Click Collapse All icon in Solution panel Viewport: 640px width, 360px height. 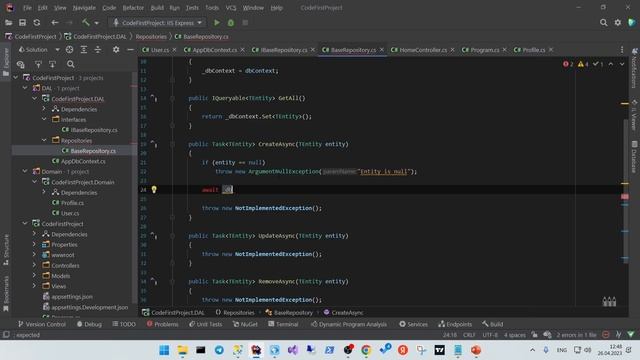click(x=98, y=49)
